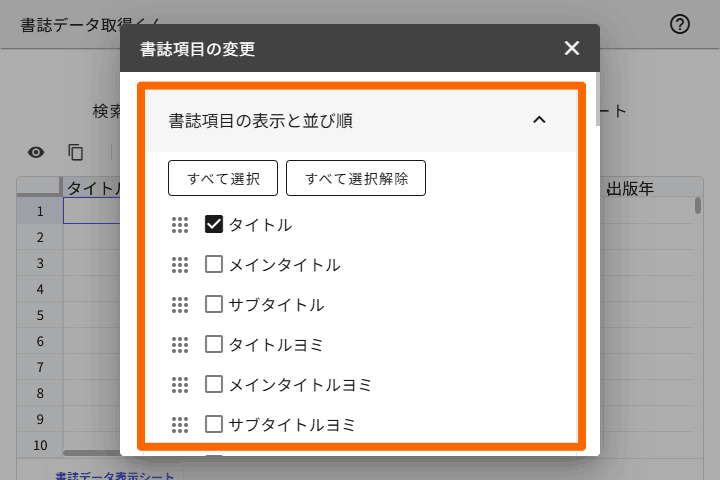Click drag handle beside タイトル

180,225
